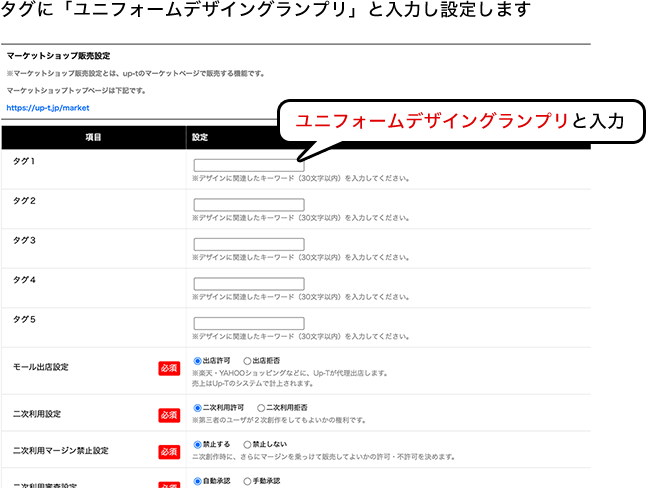Click into the タグ4 keyword field
Viewport: 646px width, 488px height.
coord(249,282)
